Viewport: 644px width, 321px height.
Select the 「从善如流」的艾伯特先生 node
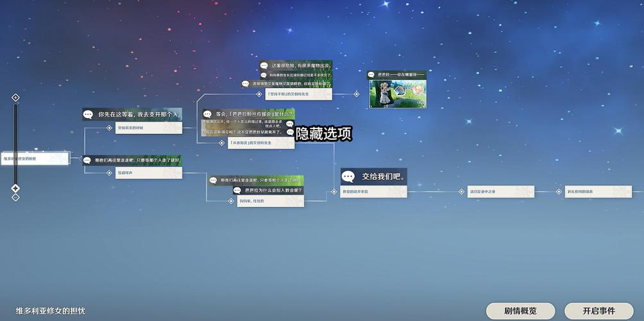pos(261,143)
